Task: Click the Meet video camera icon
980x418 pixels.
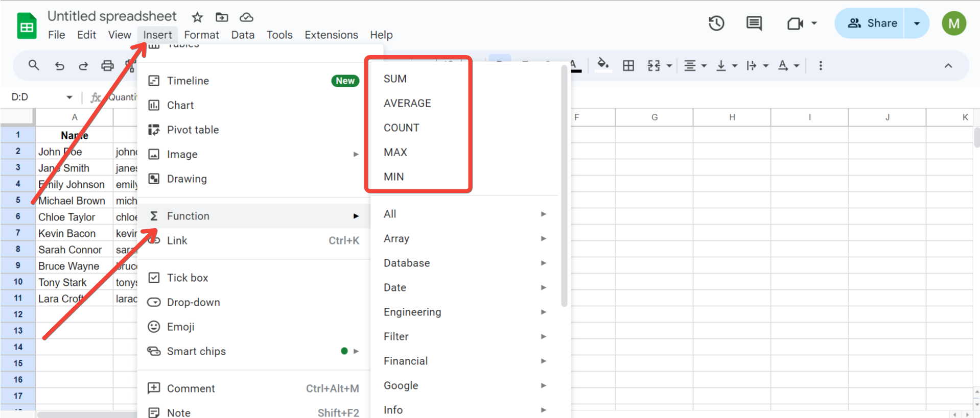Action: [795, 23]
